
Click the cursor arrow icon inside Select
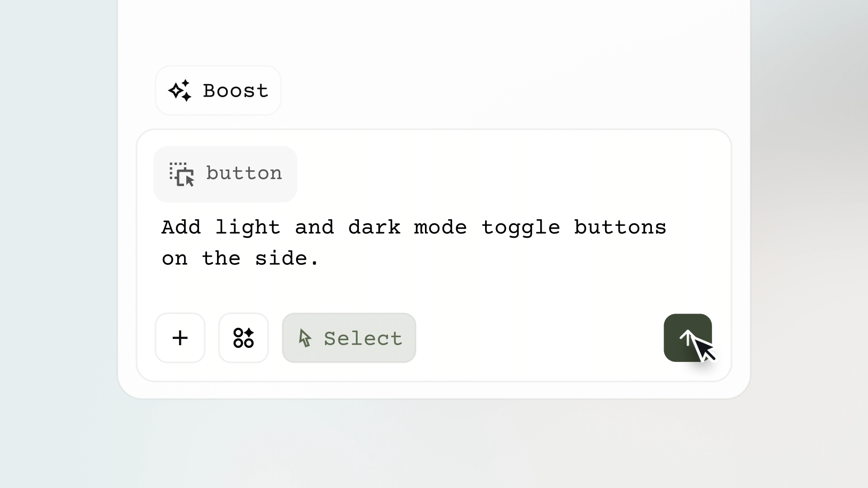tap(305, 338)
